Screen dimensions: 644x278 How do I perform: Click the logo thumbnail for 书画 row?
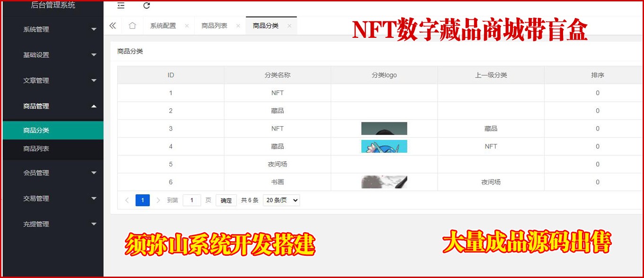384,182
